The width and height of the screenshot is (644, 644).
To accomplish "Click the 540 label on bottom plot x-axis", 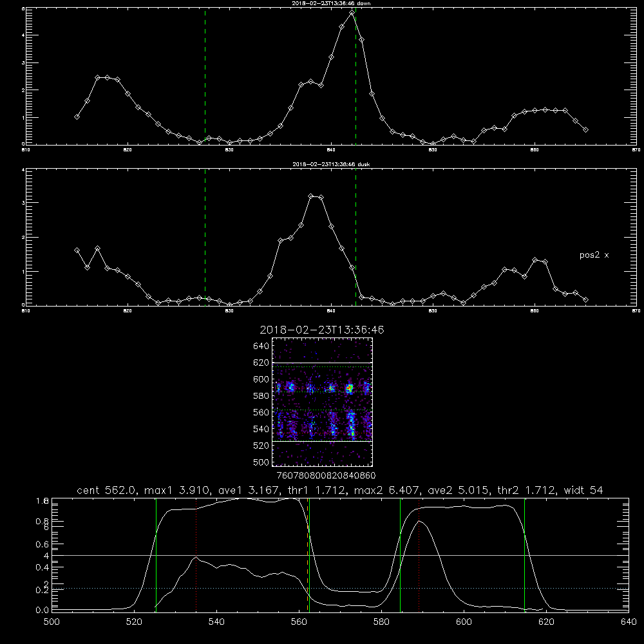I will pyautogui.click(x=216, y=621).
